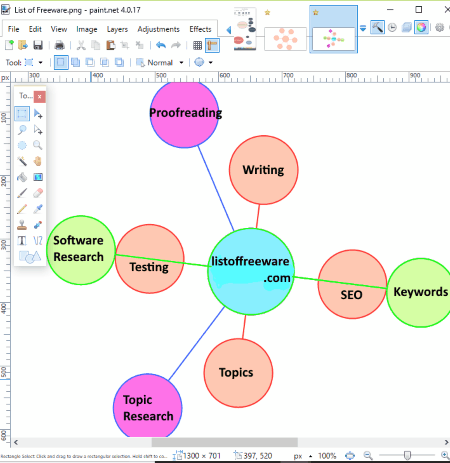Select the Rectangle Select tool in the Tools window
Viewport: 450px width, 463px height.
22,114
